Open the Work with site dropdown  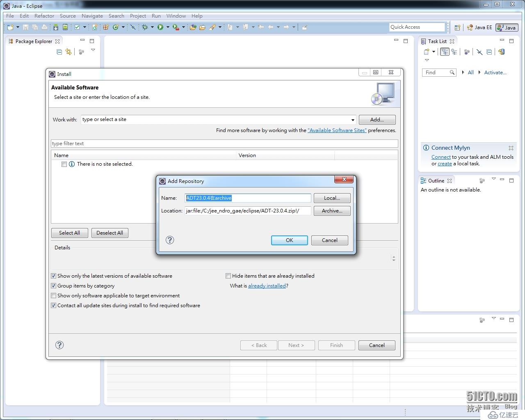tap(353, 120)
